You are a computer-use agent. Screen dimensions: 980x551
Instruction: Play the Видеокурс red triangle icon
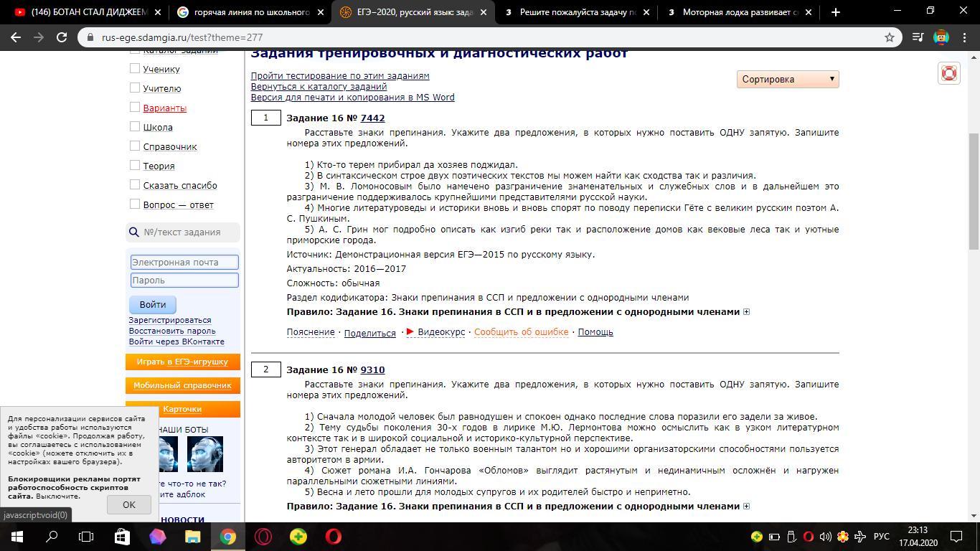[410, 331]
